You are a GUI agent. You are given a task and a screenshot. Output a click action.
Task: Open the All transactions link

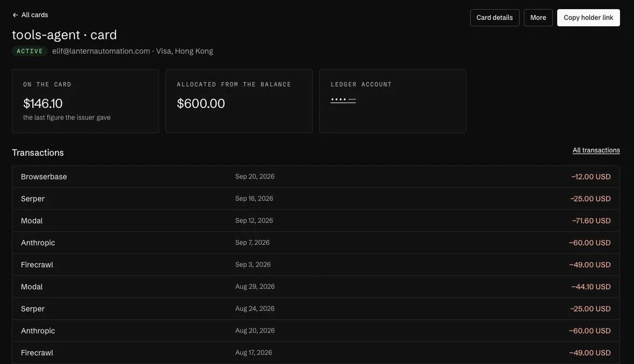point(596,150)
